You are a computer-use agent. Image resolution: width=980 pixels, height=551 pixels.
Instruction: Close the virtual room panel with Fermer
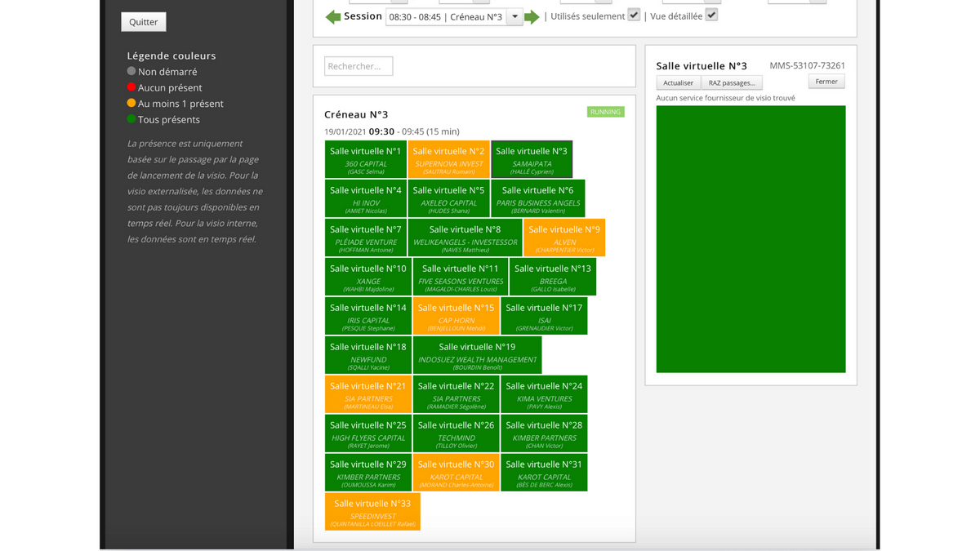coord(826,82)
